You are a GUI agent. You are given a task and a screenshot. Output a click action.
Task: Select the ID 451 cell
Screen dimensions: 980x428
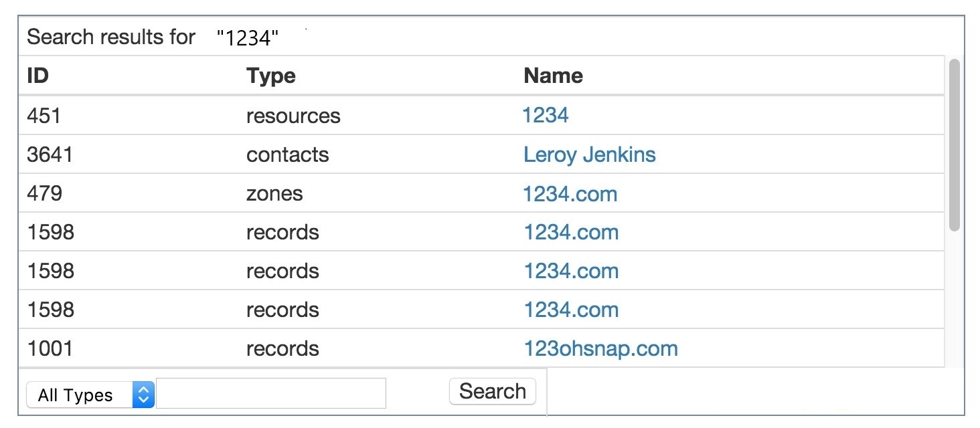coord(44,116)
